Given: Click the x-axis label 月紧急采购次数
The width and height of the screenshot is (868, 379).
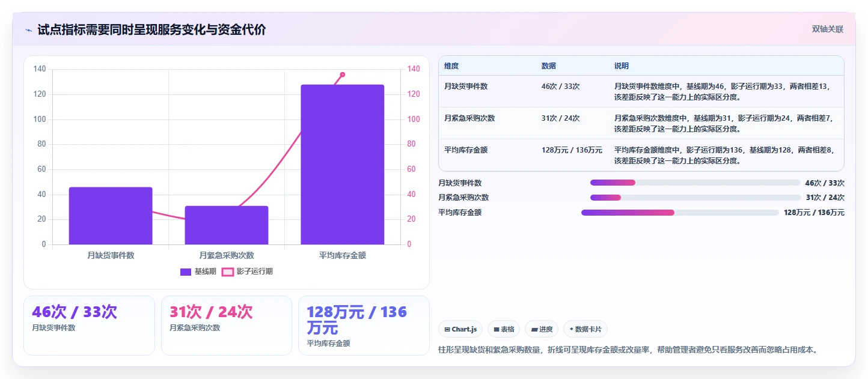Looking at the screenshot, I should click(227, 255).
